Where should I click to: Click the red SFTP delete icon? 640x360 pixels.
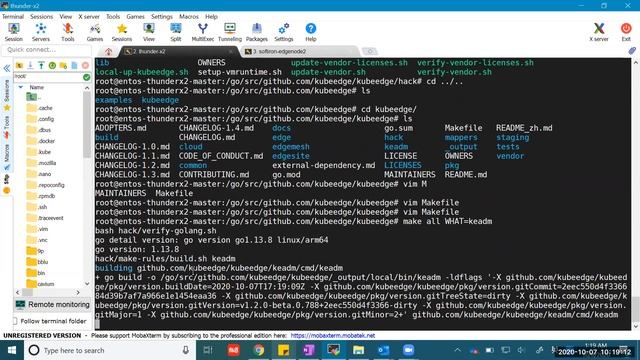click(85, 65)
